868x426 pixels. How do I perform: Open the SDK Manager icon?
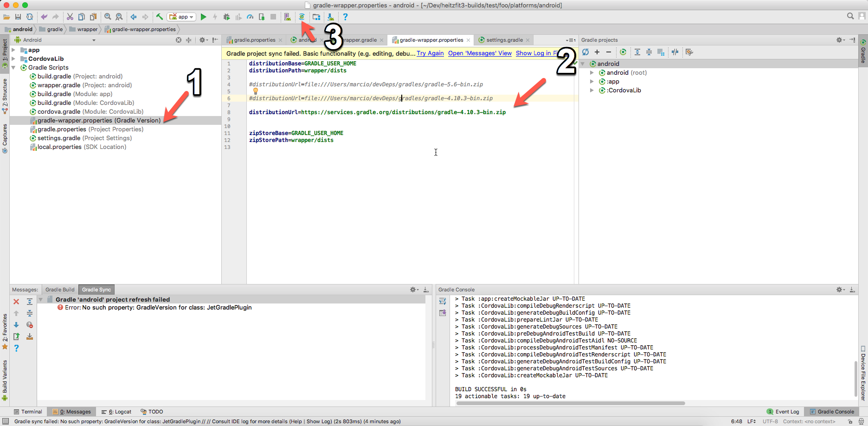click(331, 17)
